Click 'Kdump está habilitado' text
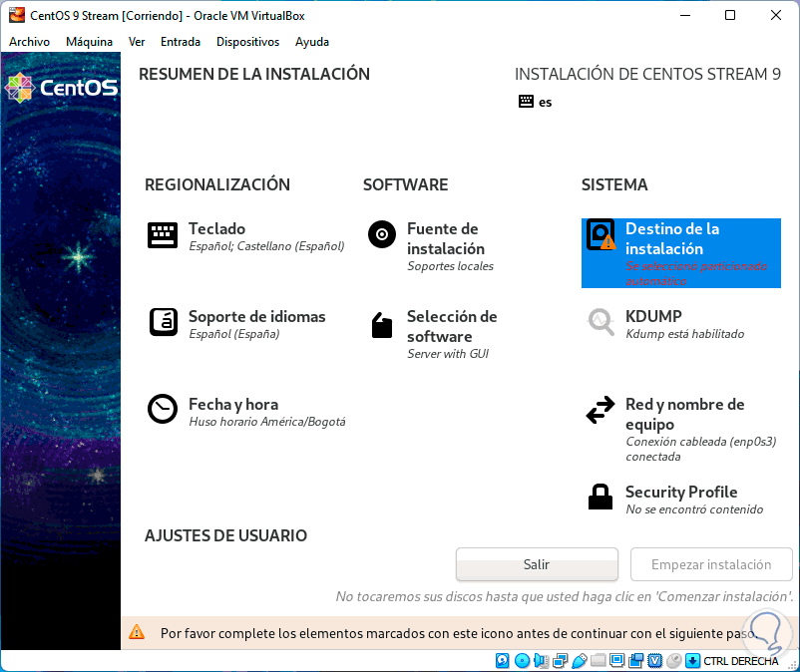Viewport: 800px width, 672px height. tap(684, 334)
